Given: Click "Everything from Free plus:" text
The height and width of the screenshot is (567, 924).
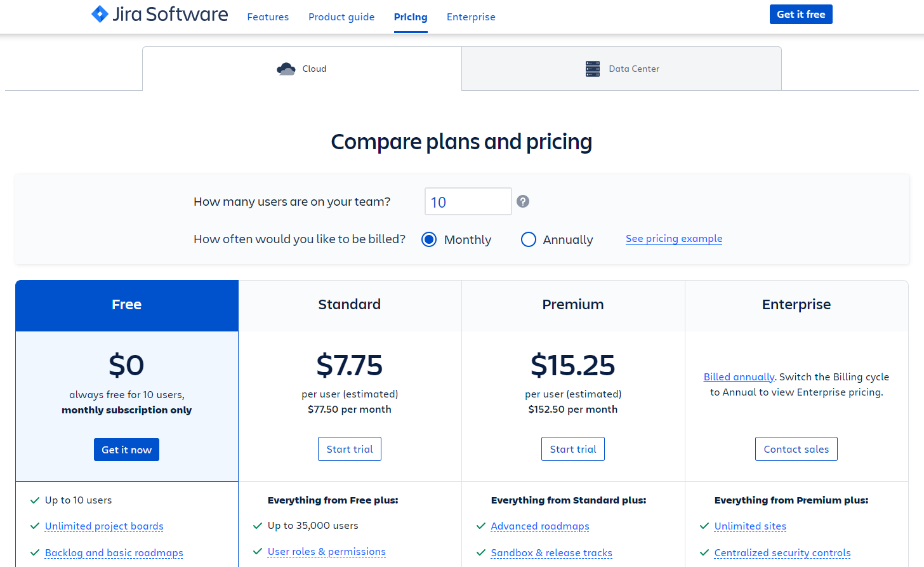Looking at the screenshot, I should point(333,500).
